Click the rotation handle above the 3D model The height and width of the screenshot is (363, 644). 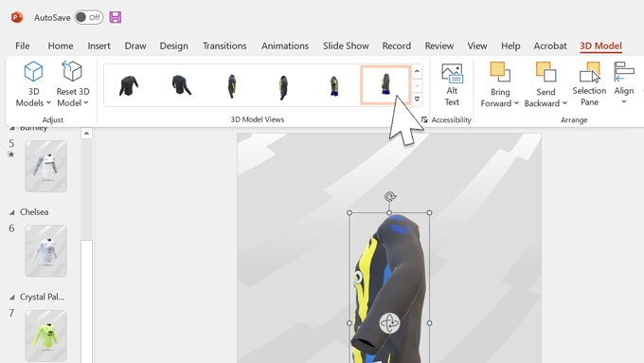(x=390, y=196)
